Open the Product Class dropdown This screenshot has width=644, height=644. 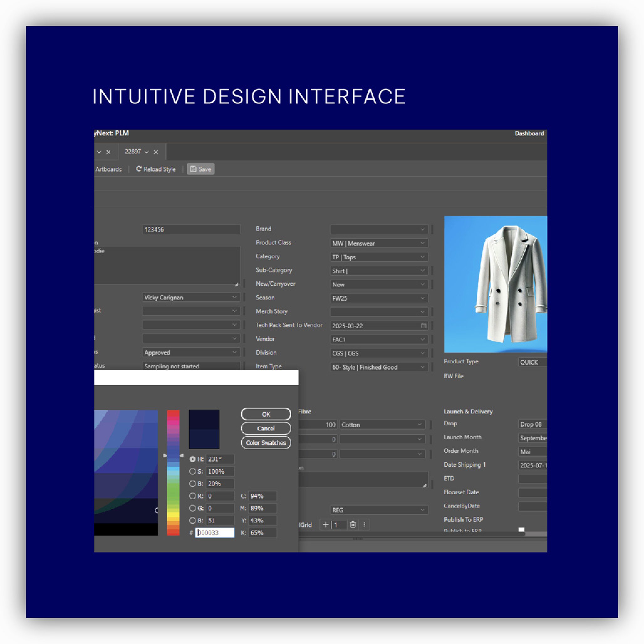coord(422,243)
